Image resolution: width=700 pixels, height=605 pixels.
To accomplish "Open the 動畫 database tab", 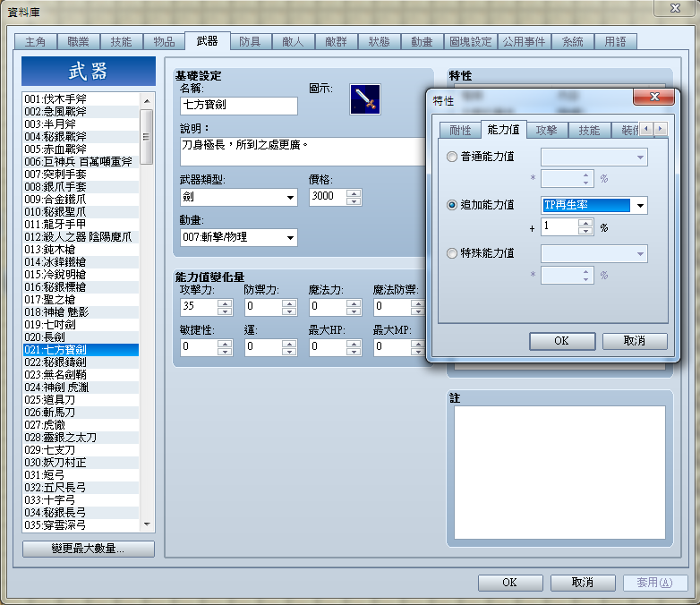I will 422,42.
